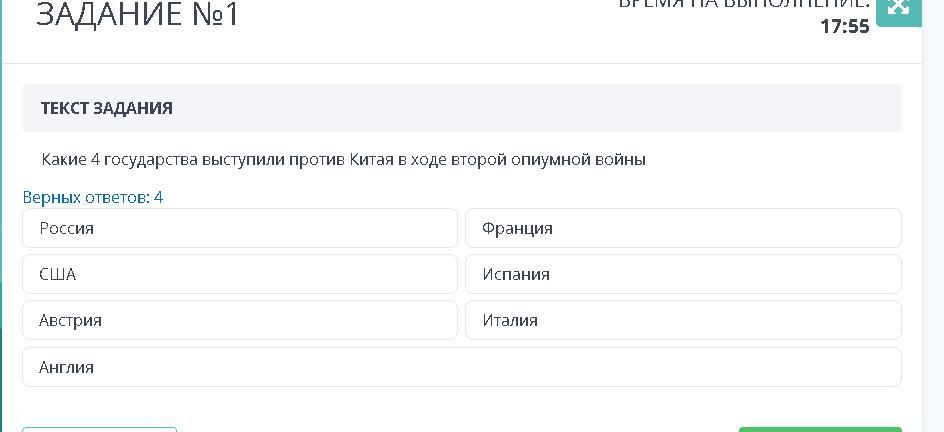Screen dimensions: 944x432
Task: Tick the Италия answer option
Action: [x=683, y=320]
